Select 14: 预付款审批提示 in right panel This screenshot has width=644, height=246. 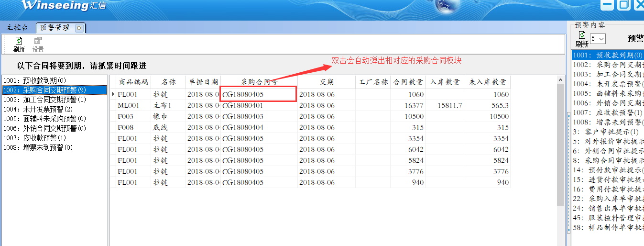[x=608, y=170]
